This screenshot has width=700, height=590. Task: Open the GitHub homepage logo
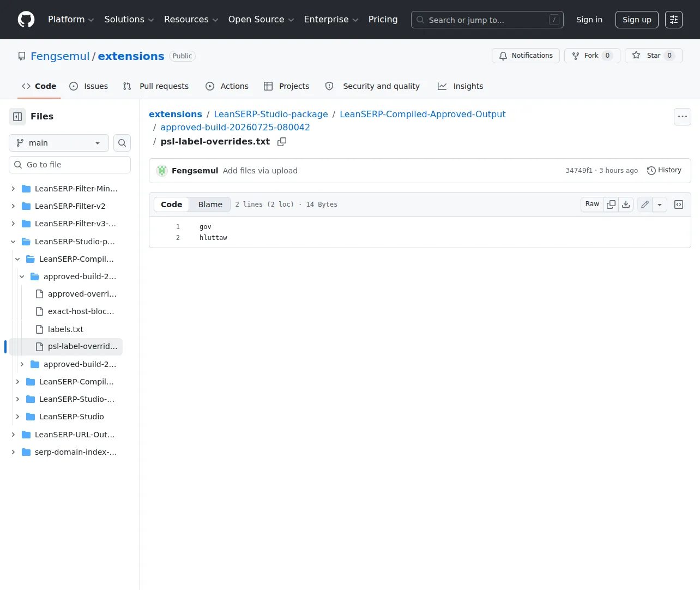(26, 20)
